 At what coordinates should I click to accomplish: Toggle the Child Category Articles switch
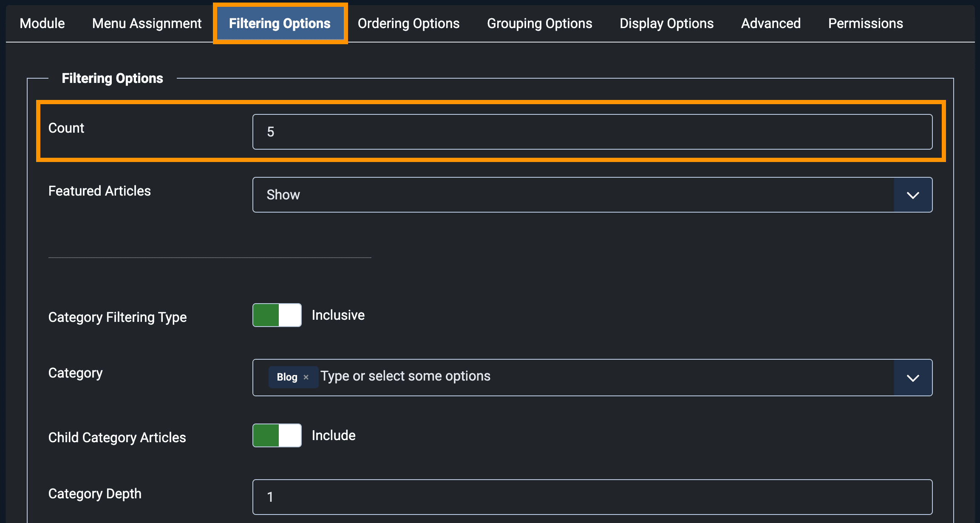coord(277,435)
